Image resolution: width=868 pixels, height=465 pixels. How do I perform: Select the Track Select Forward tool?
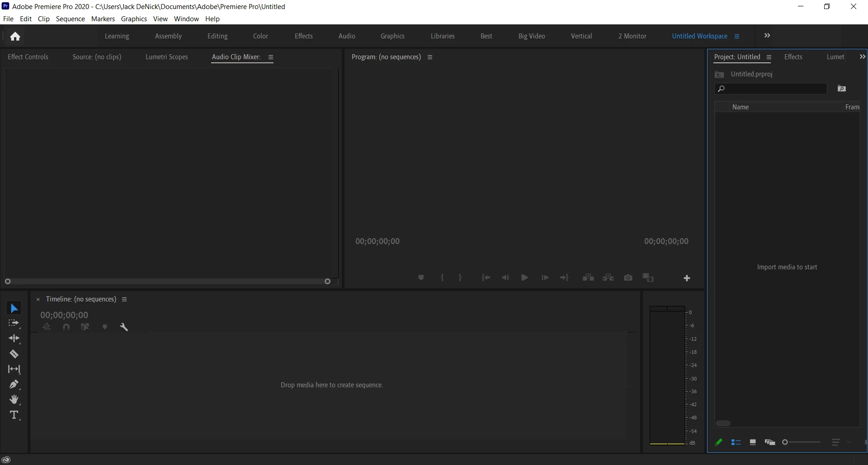pos(14,323)
